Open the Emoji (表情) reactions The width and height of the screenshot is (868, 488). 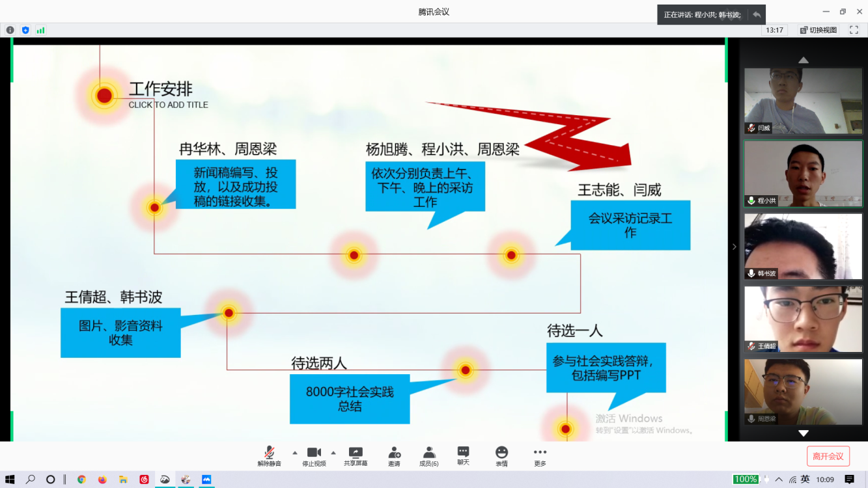click(x=501, y=453)
